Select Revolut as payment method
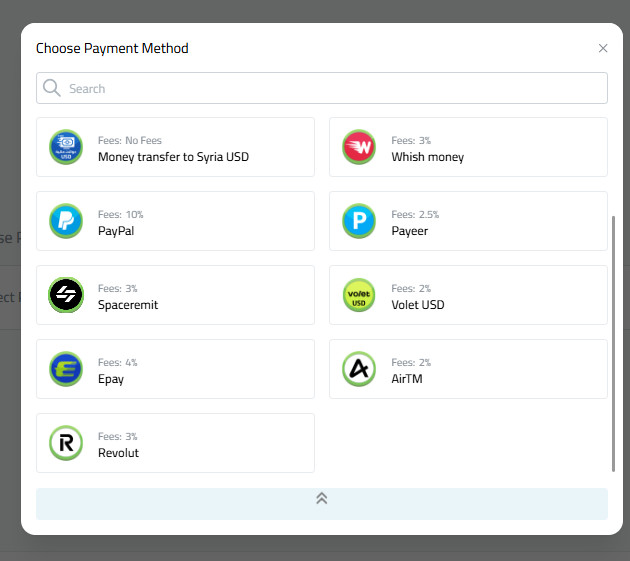 point(118,453)
